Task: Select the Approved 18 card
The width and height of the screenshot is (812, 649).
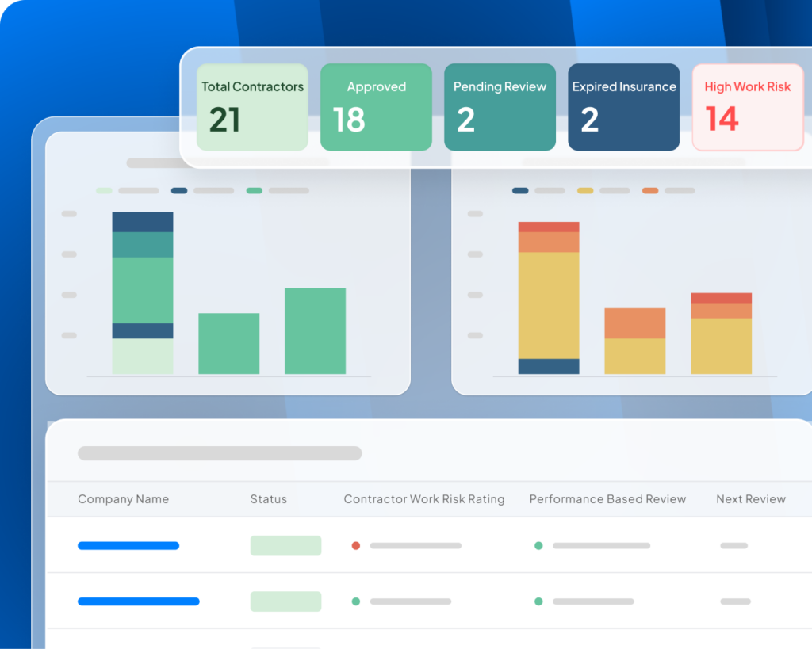Action: coord(376,107)
